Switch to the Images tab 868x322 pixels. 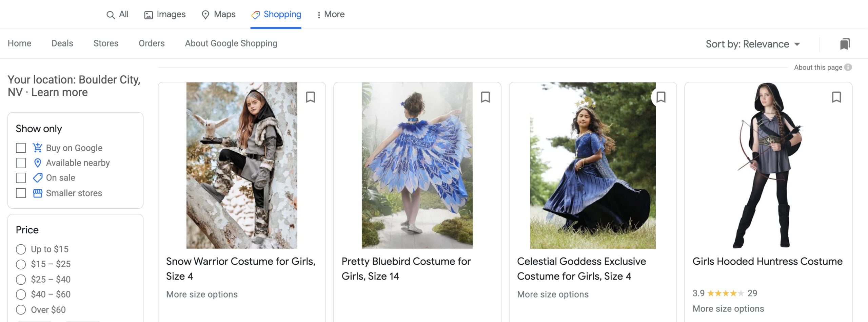[165, 14]
